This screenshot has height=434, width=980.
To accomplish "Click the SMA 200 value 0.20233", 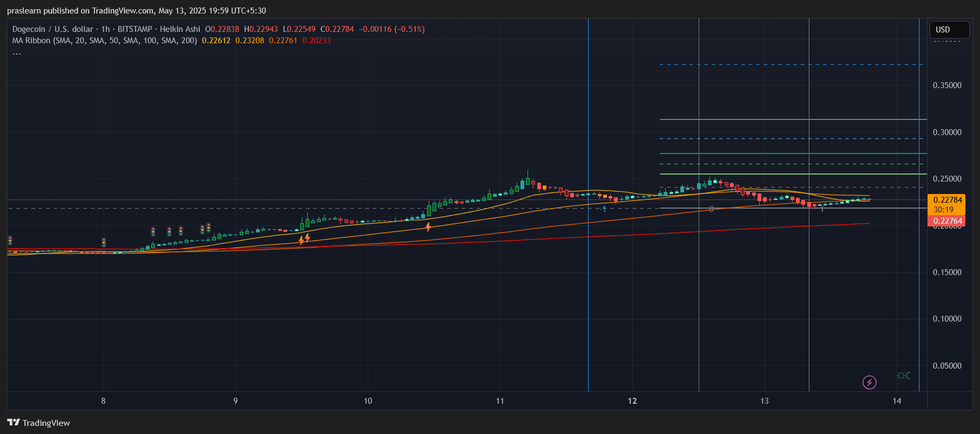I will [316, 41].
